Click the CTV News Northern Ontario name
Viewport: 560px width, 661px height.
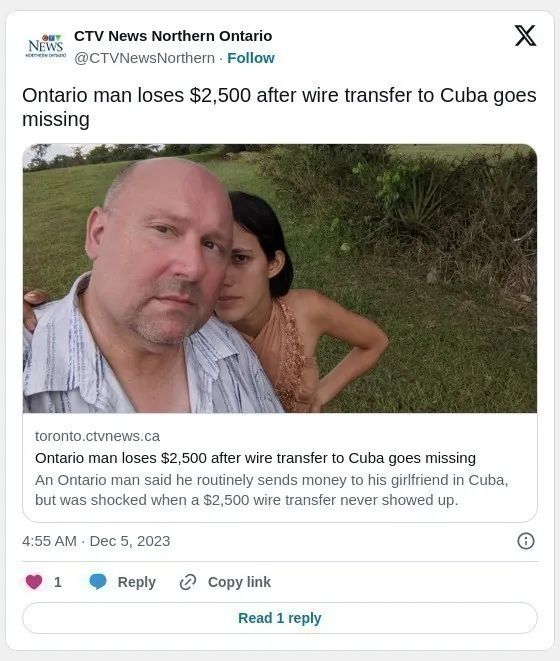tap(173, 36)
